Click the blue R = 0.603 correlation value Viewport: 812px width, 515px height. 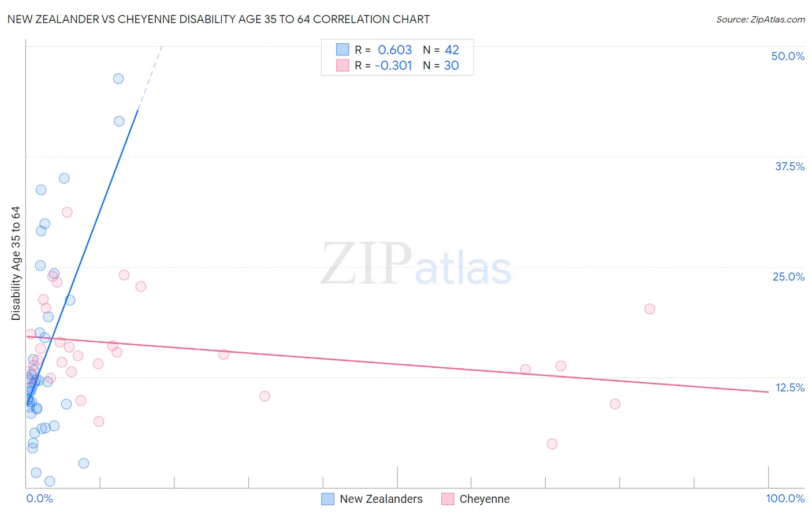pyautogui.click(x=395, y=50)
